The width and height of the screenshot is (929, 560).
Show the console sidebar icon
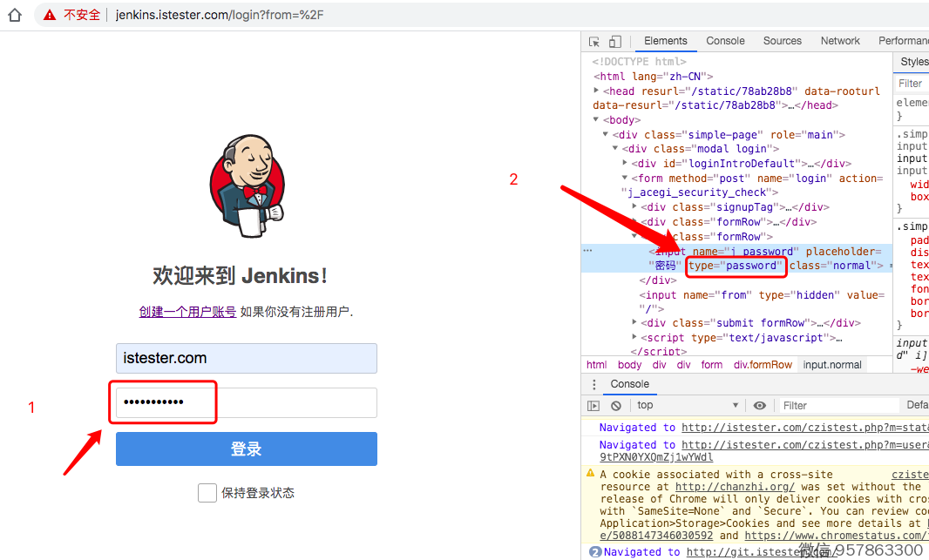pos(593,406)
